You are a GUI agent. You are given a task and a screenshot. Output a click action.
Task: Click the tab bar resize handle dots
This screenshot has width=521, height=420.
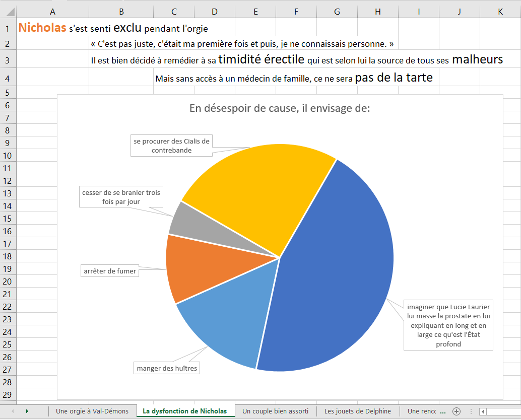[x=471, y=411]
